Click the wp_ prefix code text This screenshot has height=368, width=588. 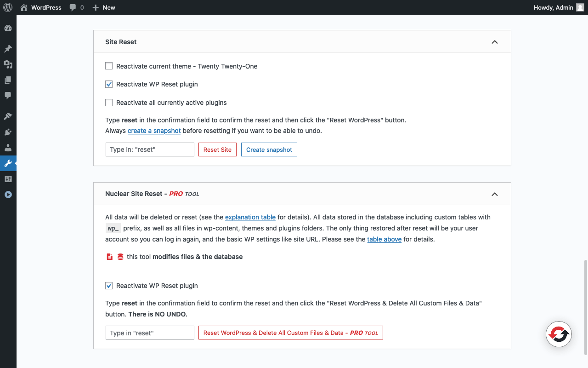113,229
